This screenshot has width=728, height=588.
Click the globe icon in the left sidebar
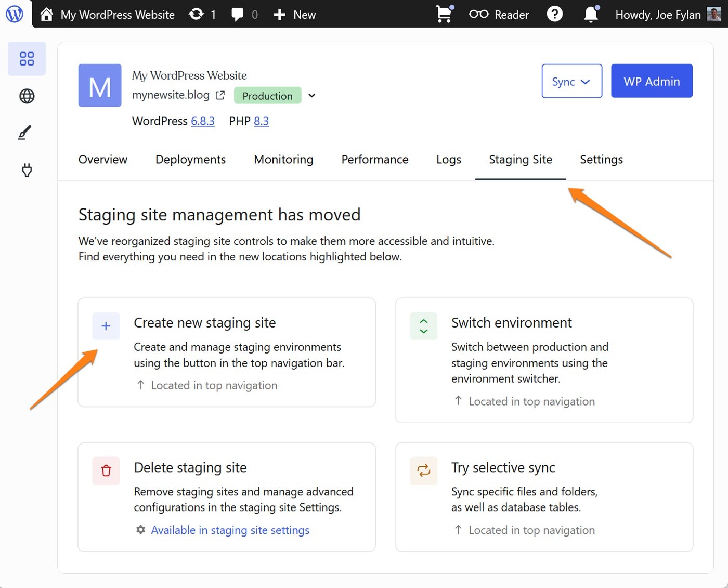click(x=27, y=96)
